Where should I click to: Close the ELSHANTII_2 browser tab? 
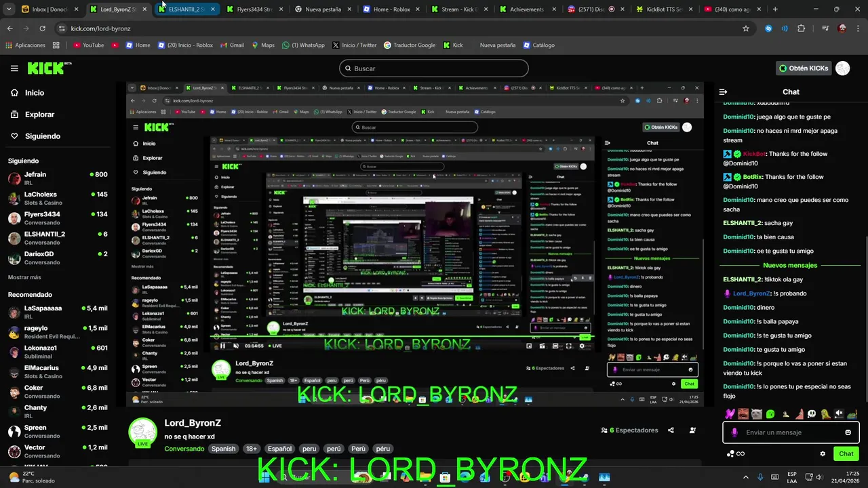(213, 9)
